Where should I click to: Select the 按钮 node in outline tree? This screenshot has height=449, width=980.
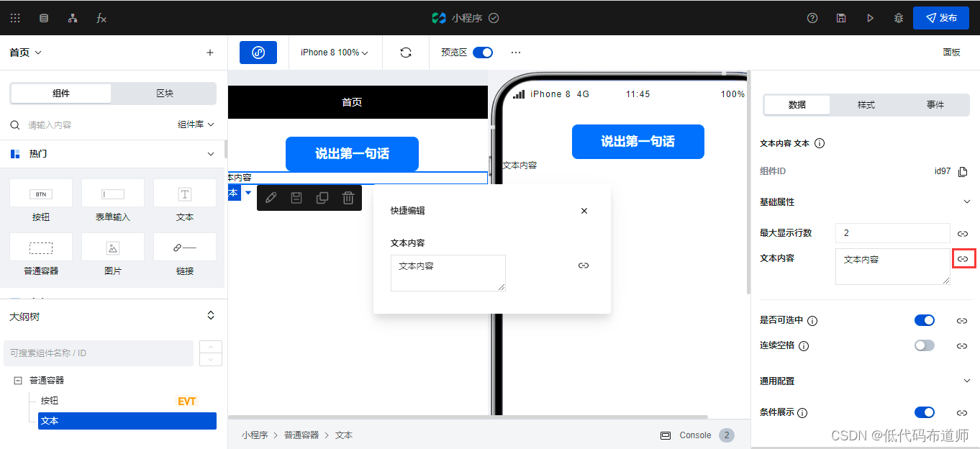[50, 401]
